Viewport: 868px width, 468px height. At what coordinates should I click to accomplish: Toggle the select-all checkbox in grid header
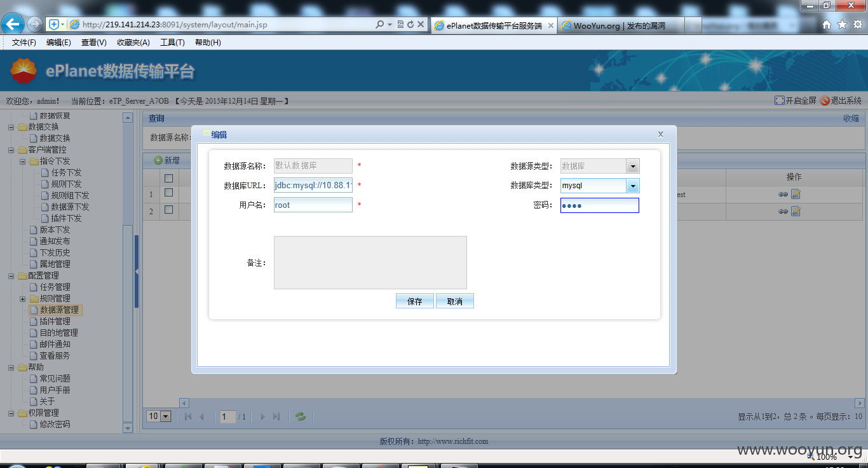click(168, 178)
